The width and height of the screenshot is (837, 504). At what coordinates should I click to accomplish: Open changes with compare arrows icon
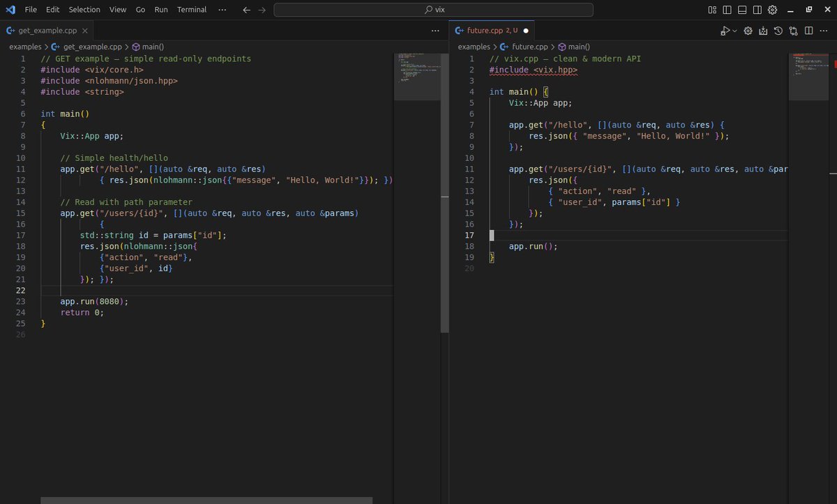[793, 31]
